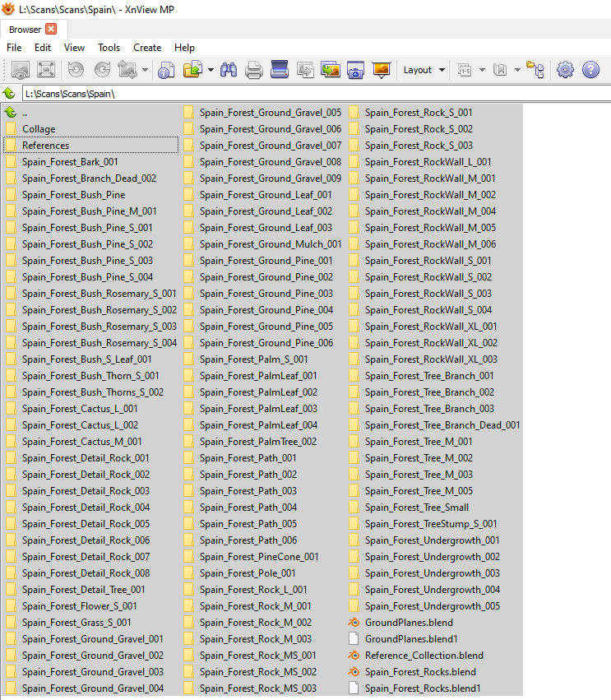Open the Tools menu
The image size is (611, 700).
(109, 48)
